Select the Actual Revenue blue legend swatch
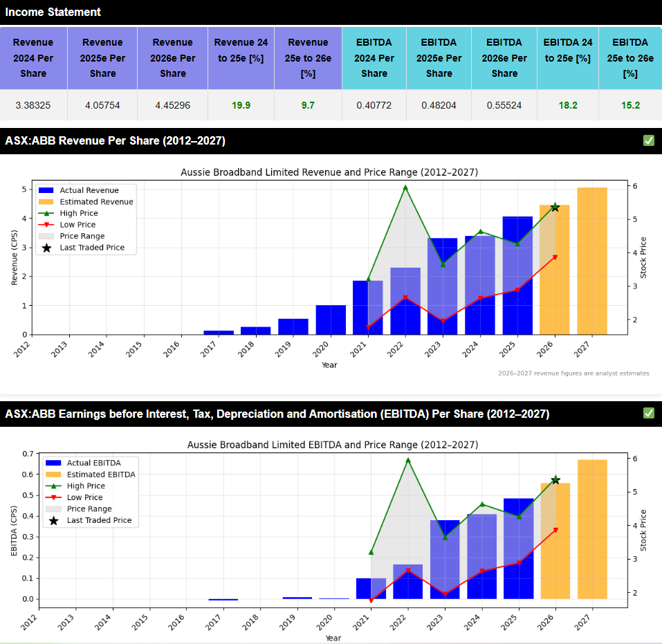Screen dimensions: 662x644 (46, 190)
